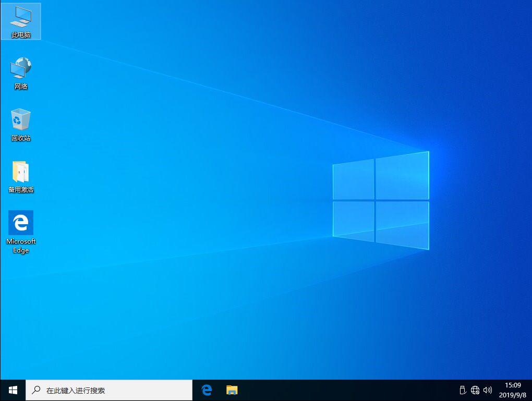Select the 此电脑 desktop icon

pos(21,22)
